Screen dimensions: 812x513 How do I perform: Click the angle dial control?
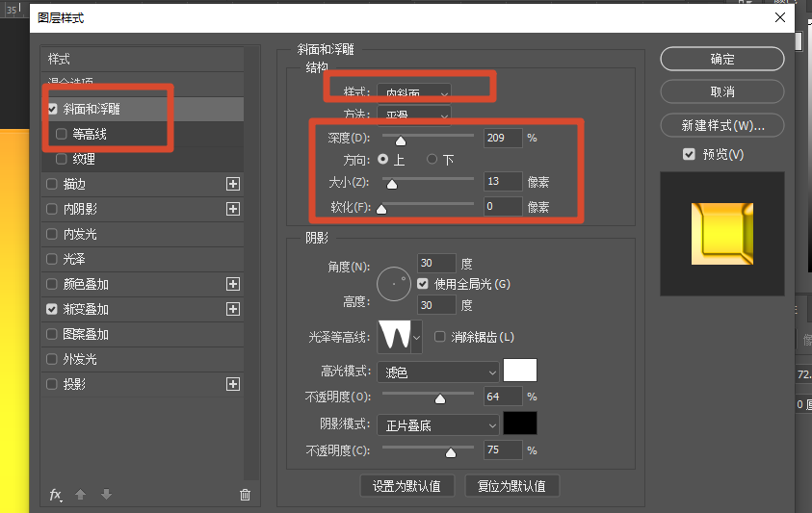394,284
